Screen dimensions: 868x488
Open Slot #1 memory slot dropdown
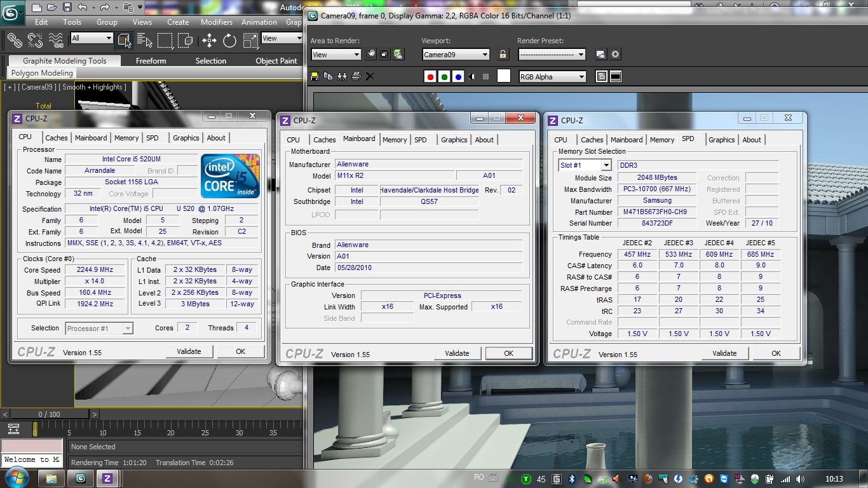click(585, 165)
